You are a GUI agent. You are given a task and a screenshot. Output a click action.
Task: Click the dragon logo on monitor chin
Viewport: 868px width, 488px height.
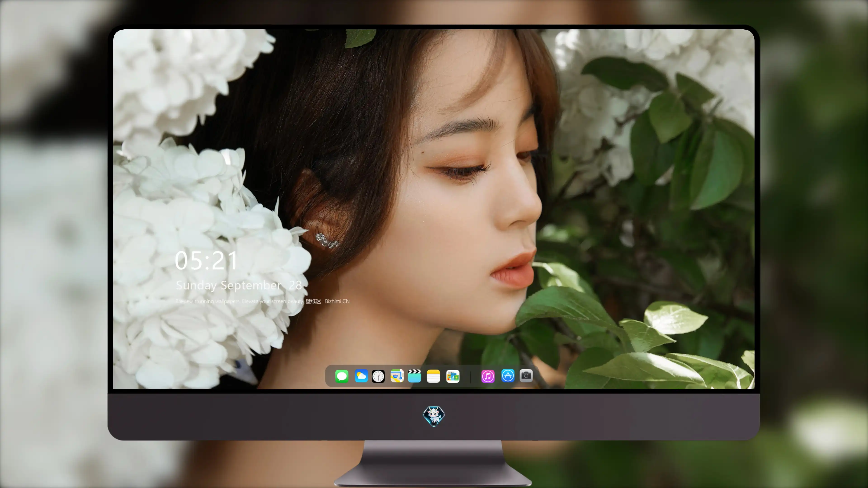click(x=434, y=416)
